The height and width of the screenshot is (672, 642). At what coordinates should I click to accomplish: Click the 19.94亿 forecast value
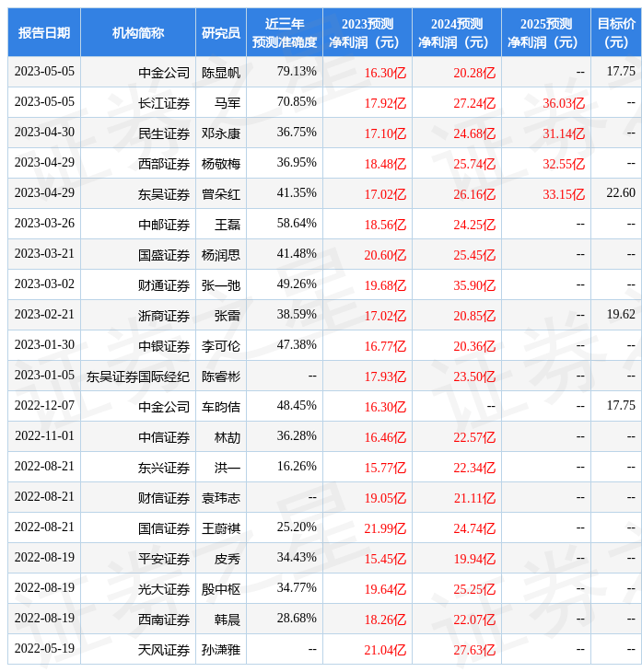pyautogui.click(x=474, y=560)
